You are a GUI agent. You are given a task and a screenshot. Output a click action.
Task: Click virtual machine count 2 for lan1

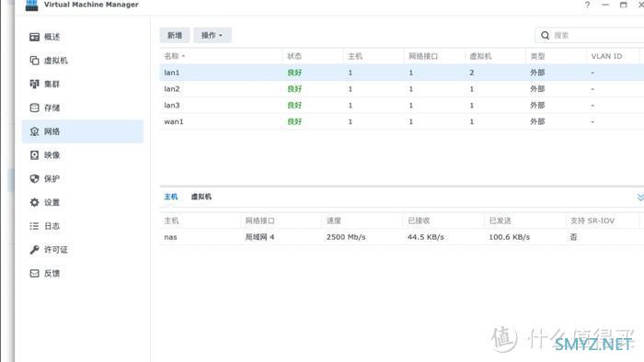coord(471,73)
